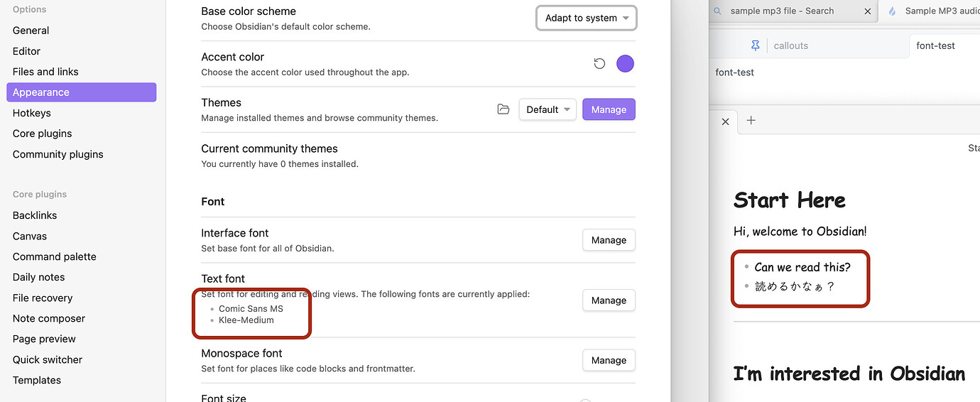Open Canvas plugin settings

[x=81, y=236]
